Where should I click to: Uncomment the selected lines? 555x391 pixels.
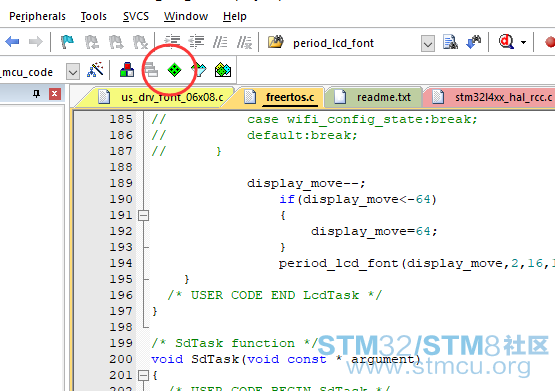click(244, 42)
